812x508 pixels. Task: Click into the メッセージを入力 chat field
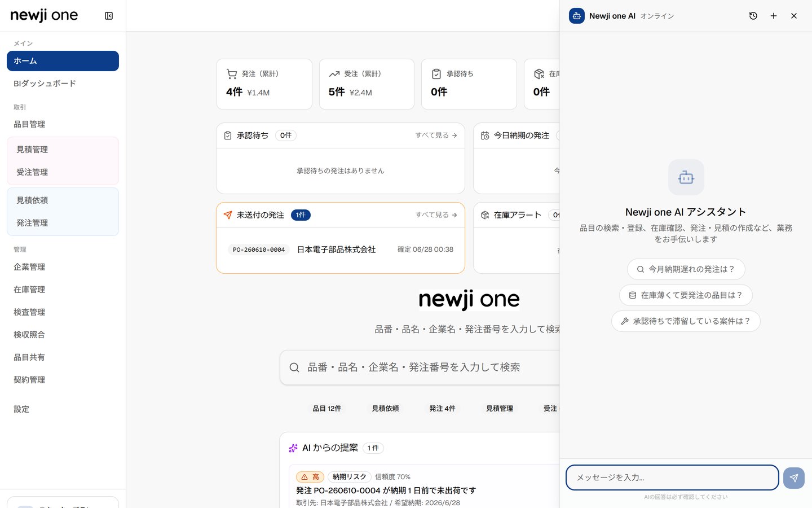click(672, 478)
